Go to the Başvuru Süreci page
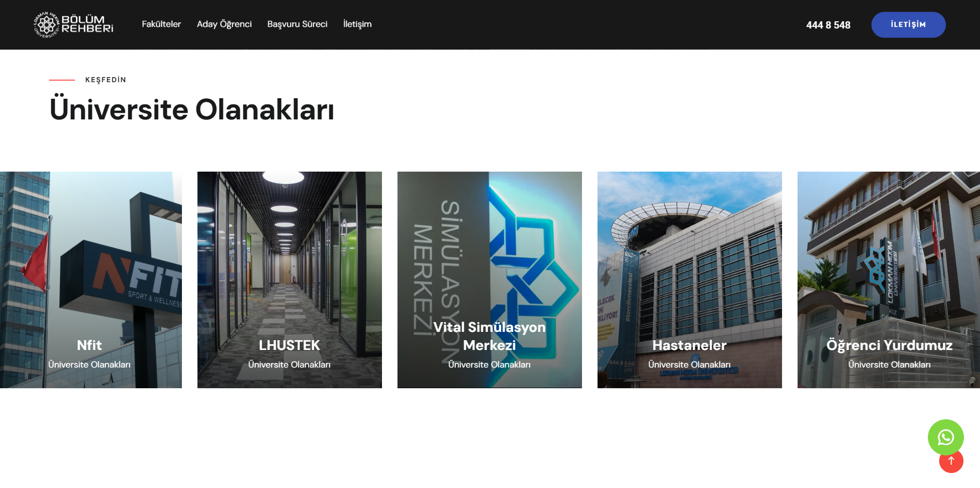 coord(297,24)
